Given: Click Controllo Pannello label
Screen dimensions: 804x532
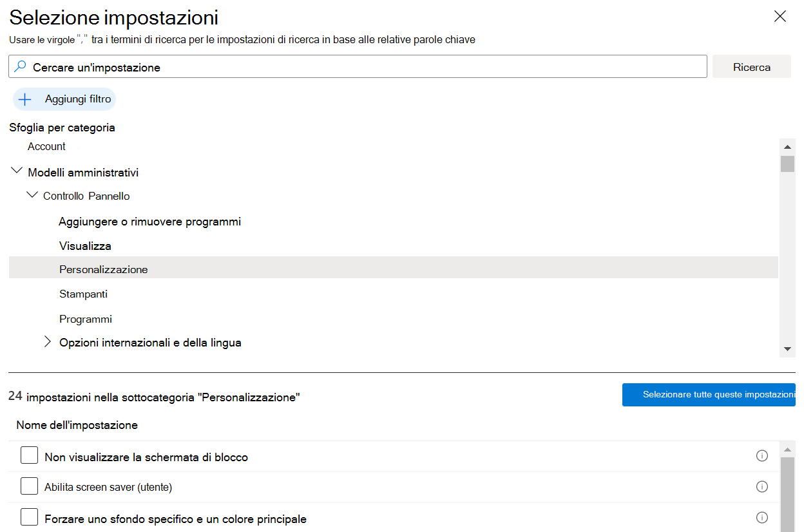Looking at the screenshot, I should click(x=86, y=196).
